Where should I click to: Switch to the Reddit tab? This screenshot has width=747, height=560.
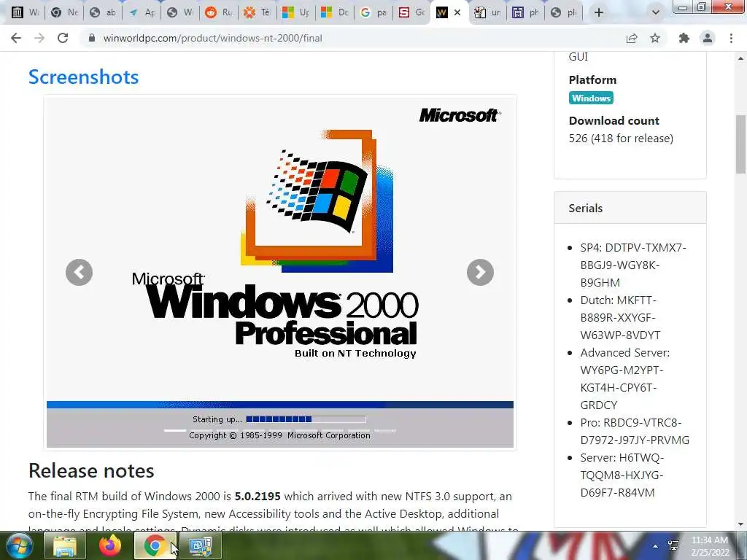[219, 12]
